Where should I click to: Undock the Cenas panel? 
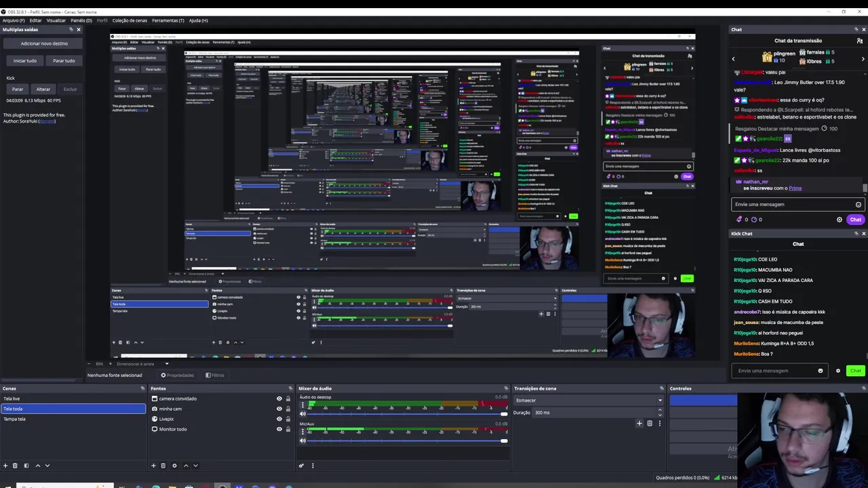click(x=142, y=388)
